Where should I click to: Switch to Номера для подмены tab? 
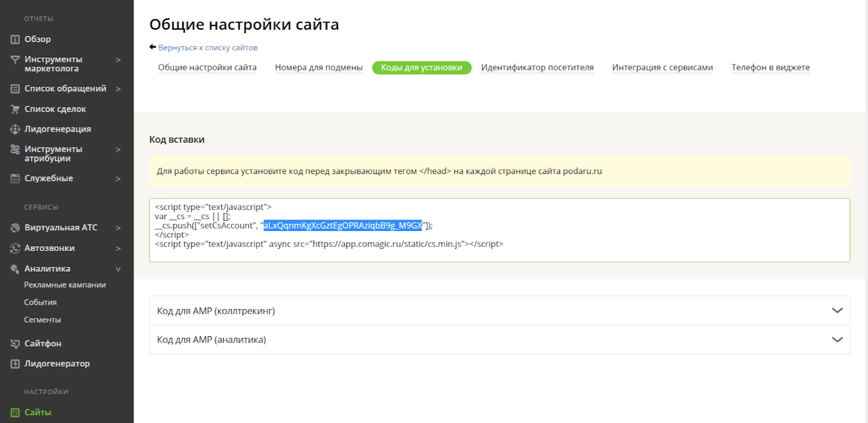pos(318,68)
